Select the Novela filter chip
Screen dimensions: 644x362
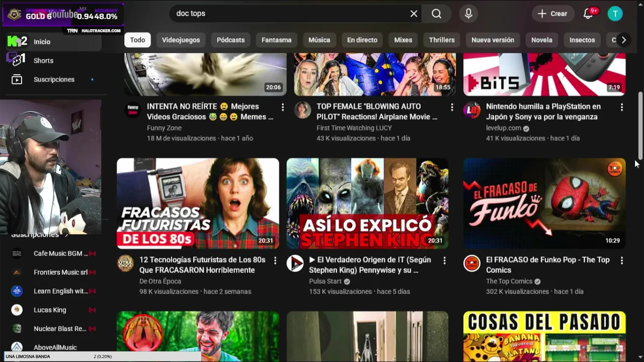pos(542,40)
